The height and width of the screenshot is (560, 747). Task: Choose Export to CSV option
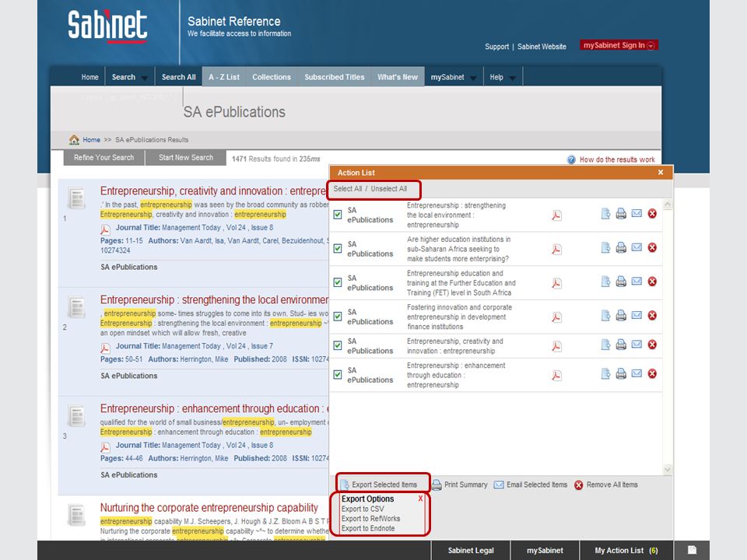(363, 509)
